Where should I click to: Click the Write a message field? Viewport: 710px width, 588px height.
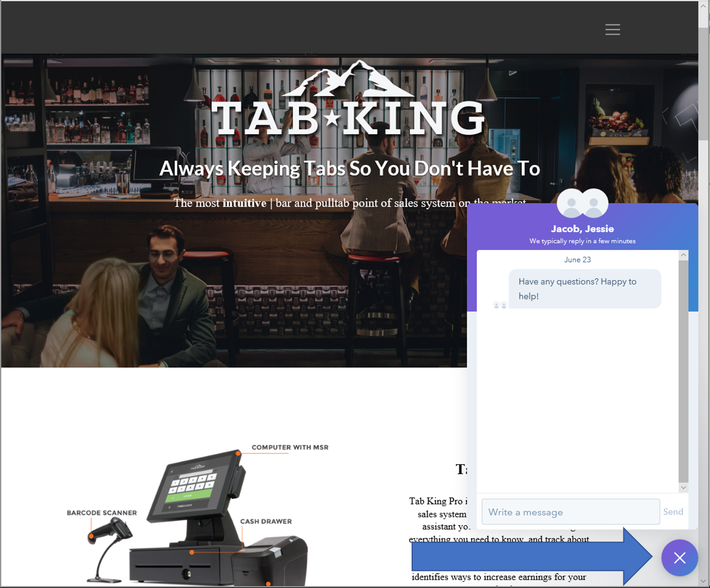[570, 512]
